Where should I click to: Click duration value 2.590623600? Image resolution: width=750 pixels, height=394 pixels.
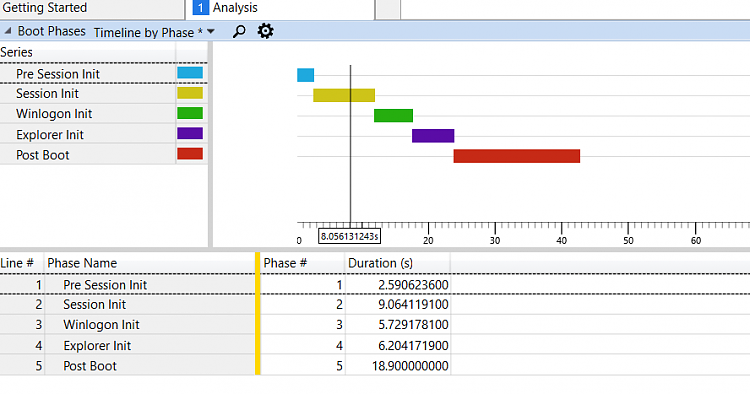coord(413,285)
